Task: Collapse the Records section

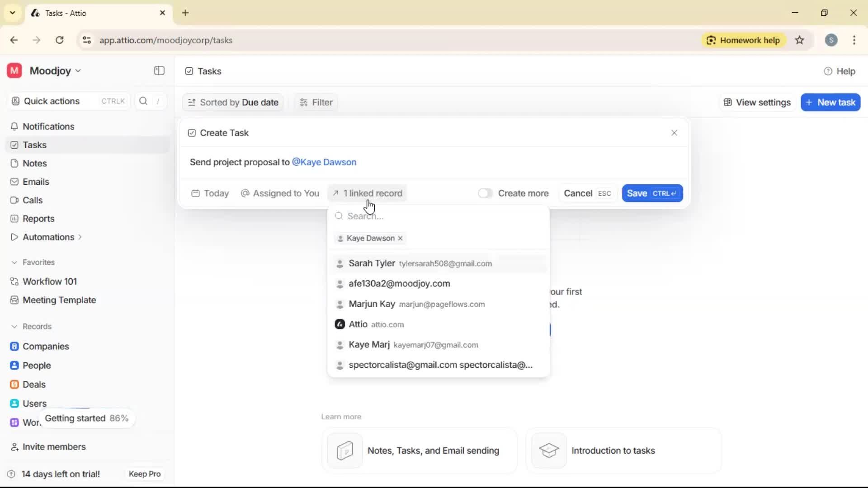Action: [14, 326]
